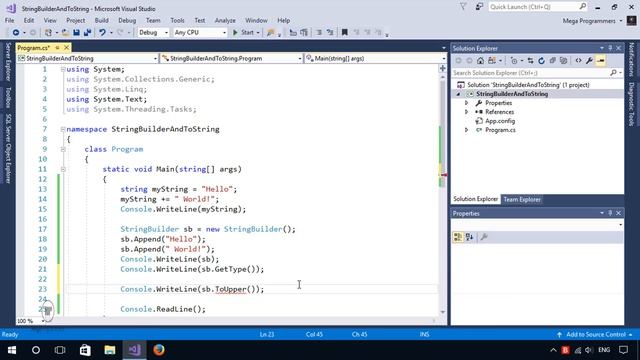Open the Toolbox side tab
Image resolution: width=640 pixels, height=360 pixels.
pos(8,98)
